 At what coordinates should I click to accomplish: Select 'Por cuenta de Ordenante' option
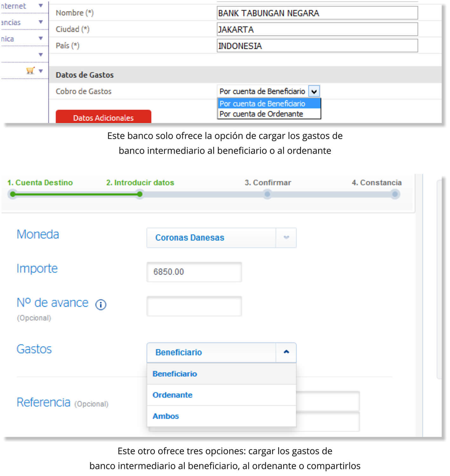269,114
